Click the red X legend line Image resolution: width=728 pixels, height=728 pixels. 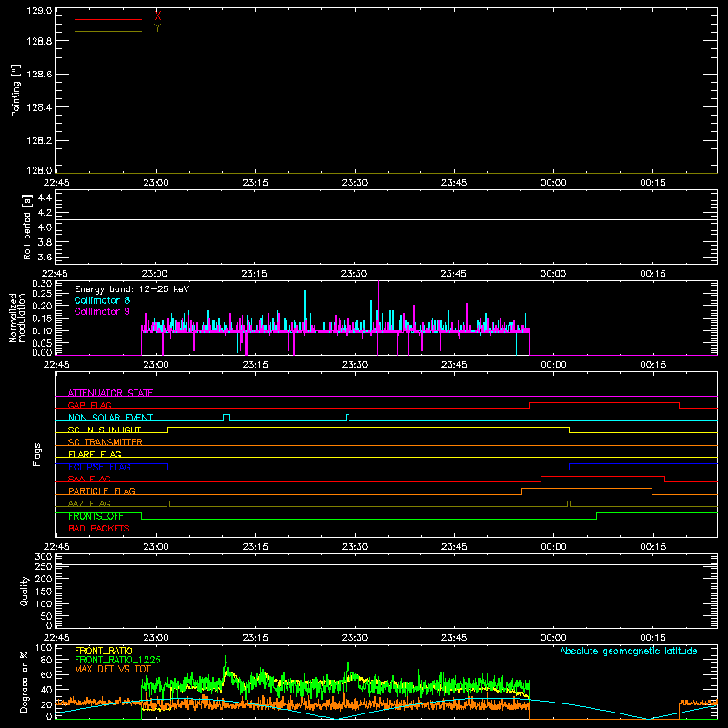[x=108, y=19]
